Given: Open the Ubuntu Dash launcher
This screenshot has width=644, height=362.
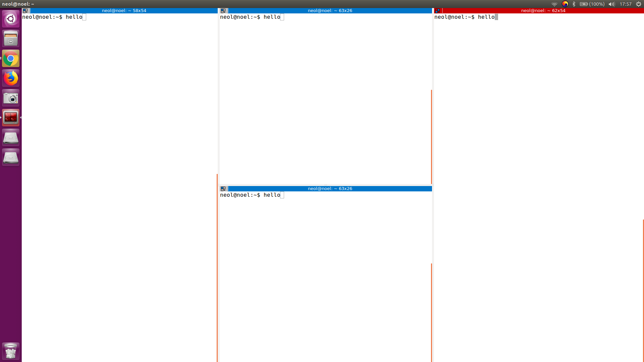Looking at the screenshot, I should click(11, 19).
